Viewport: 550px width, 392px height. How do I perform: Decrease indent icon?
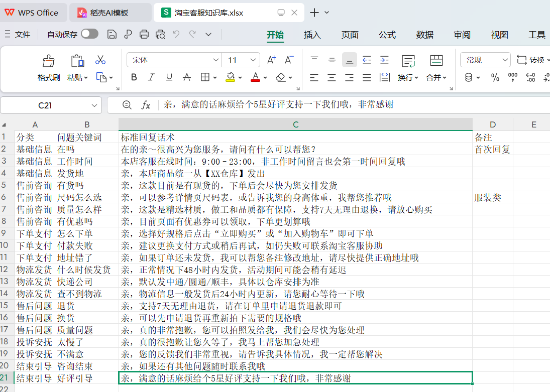(367, 60)
